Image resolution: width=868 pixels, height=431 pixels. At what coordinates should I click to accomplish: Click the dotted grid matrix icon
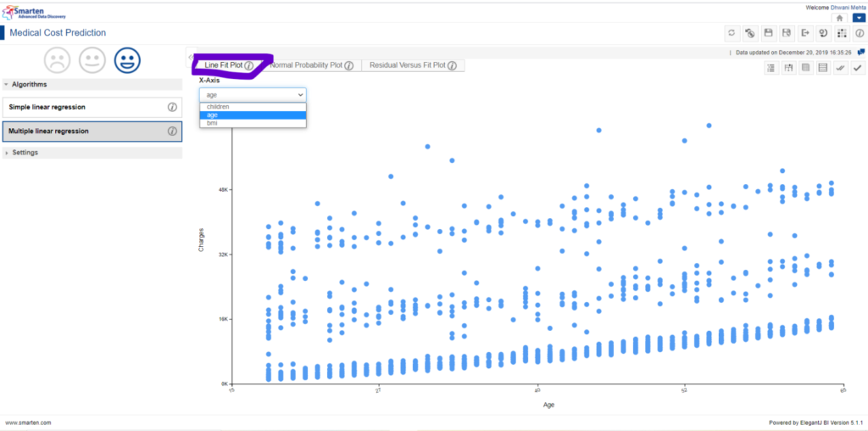click(842, 33)
